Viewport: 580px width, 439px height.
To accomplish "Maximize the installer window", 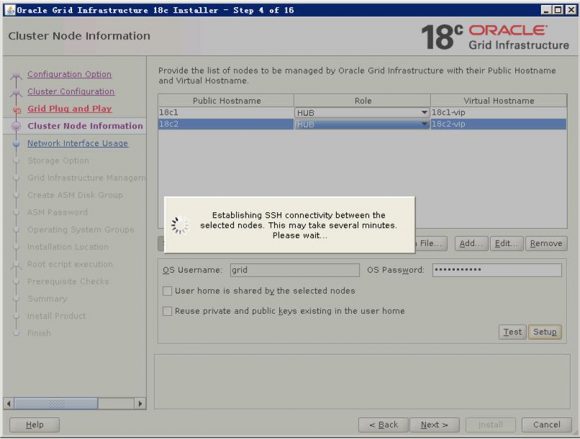I will (x=558, y=10).
